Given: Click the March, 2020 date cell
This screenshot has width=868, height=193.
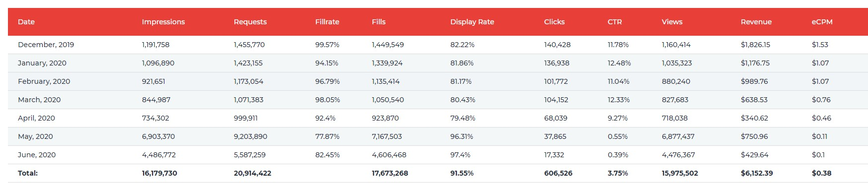Looking at the screenshot, I should (39, 100).
